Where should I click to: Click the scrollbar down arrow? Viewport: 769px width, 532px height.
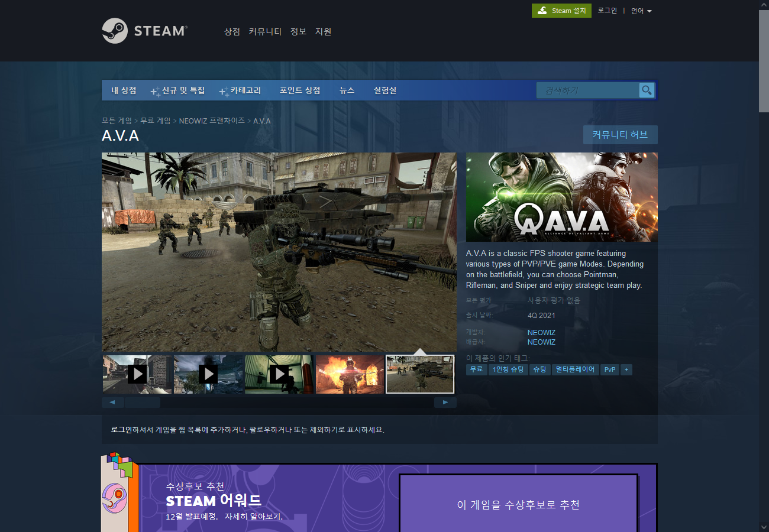764,527
